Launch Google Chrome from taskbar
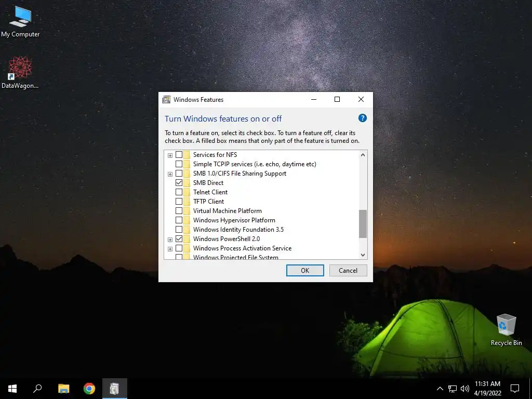The height and width of the screenshot is (399, 532). (x=89, y=389)
